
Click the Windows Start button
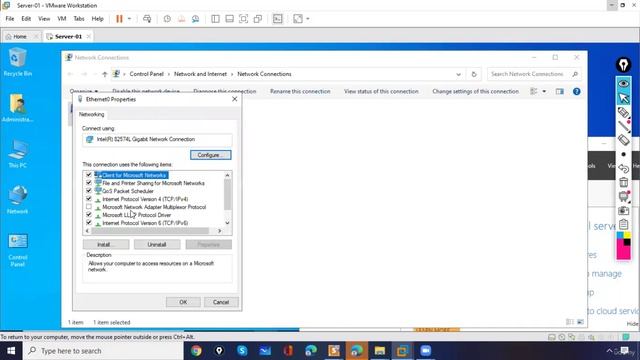coord(11,351)
